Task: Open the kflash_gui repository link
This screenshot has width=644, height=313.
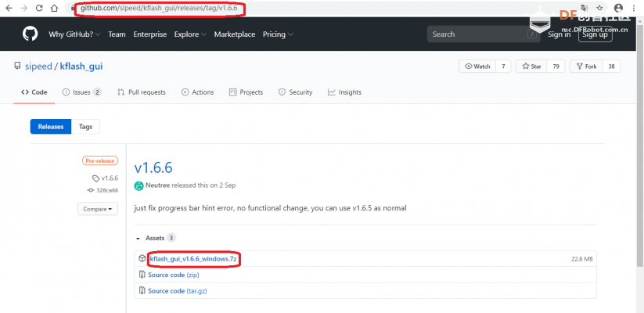Action: 81,67
